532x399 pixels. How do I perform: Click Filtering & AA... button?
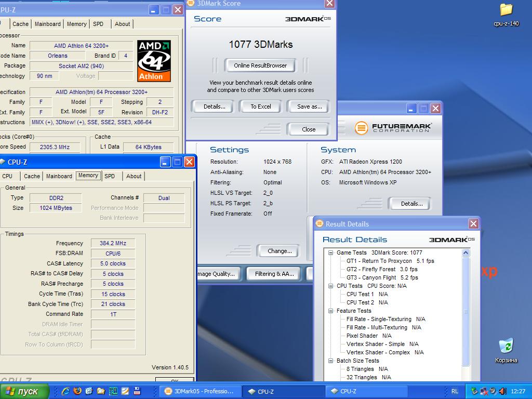click(274, 274)
